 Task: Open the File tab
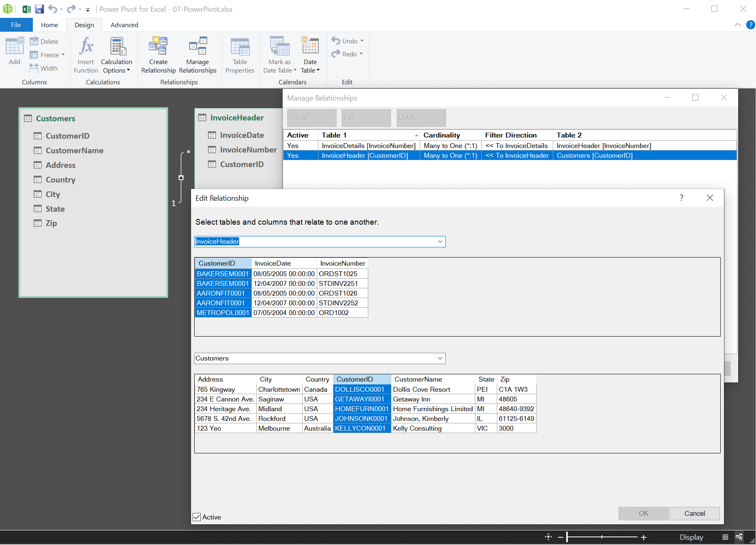tap(16, 25)
